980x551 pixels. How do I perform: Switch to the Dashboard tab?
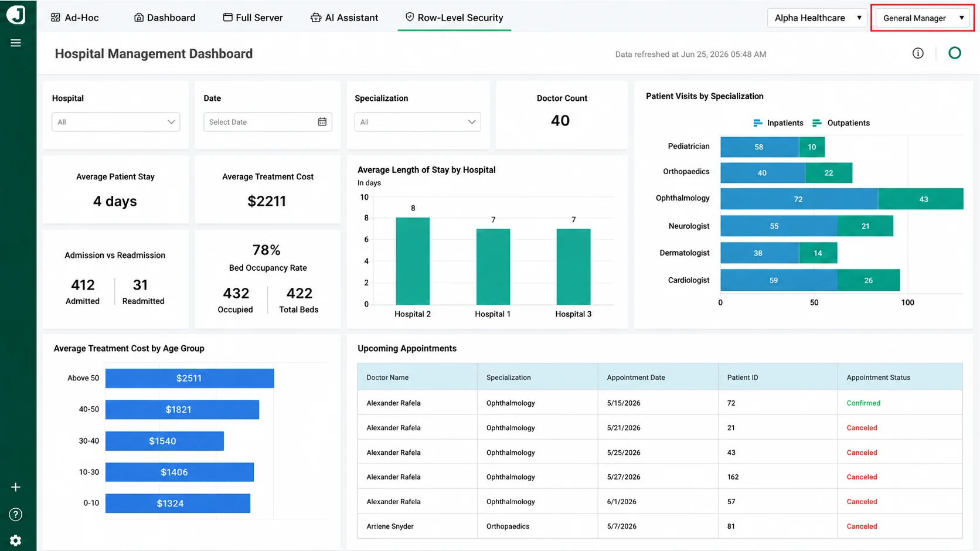pos(165,18)
